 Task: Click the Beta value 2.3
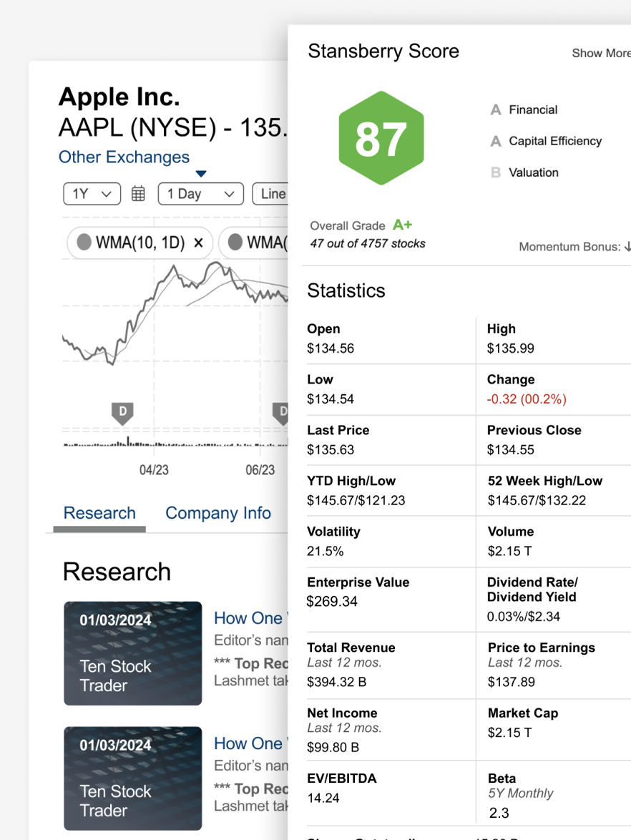499,814
